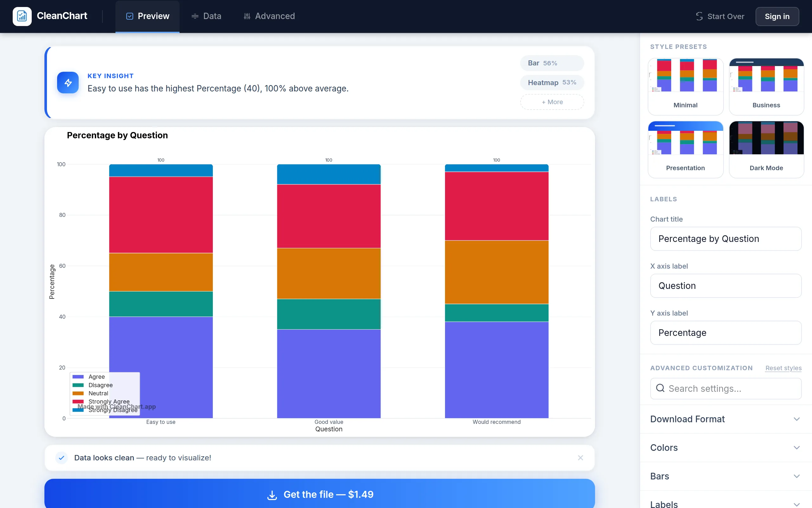This screenshot has width=812, height=508.
Task: Select the Bar 56% chart suggestion
Action: coord(552,63)
